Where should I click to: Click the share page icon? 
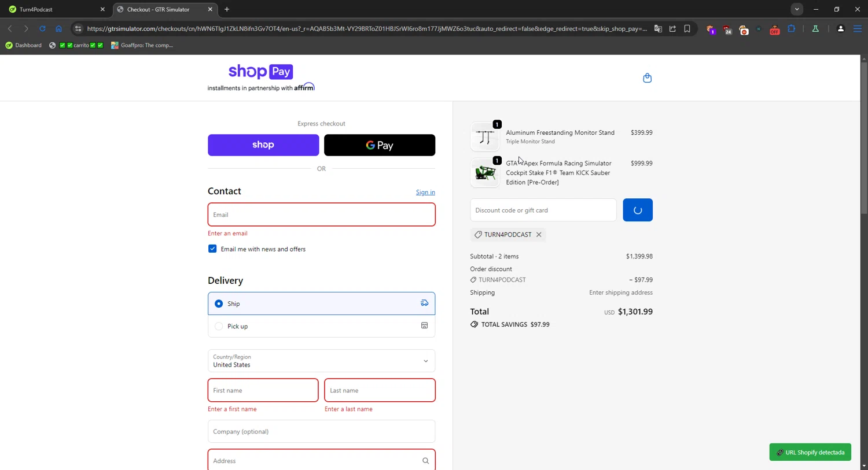pos(672,29)
